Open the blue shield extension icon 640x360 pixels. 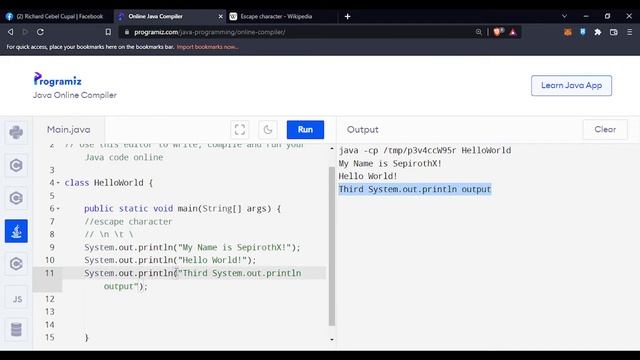[x=583, y=32]
